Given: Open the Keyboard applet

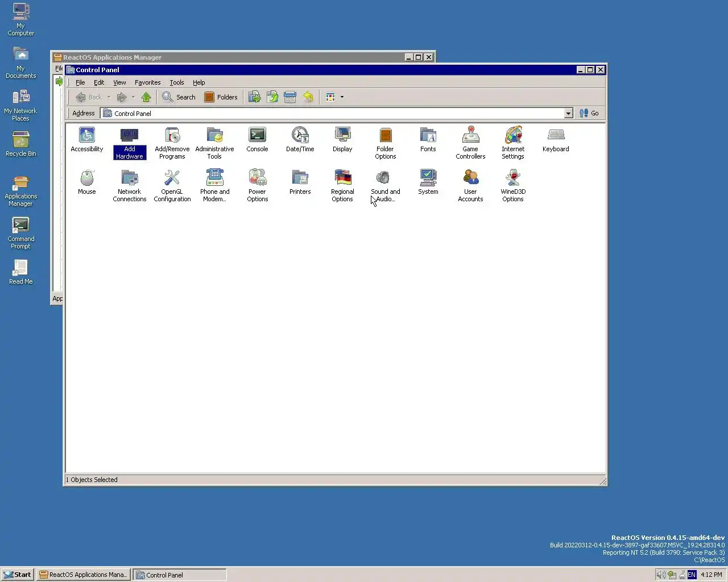Looking at the screenshot, I should 556,140.
